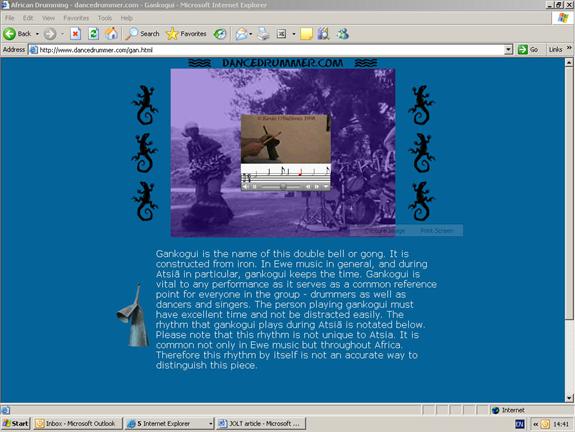Open the Edit menu
This screenshot has height=432, width=575.
[x=28, y=18]
